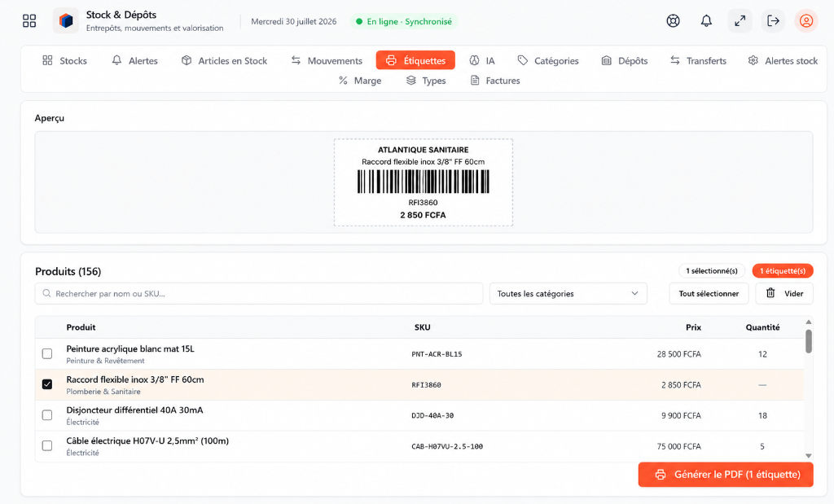Focus the search by name or SKU field
Screen dimensions: 834x504
(259, 293)
